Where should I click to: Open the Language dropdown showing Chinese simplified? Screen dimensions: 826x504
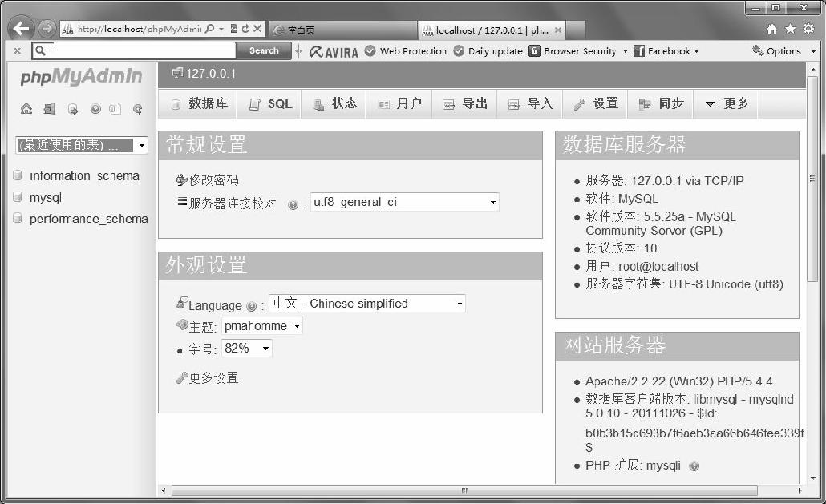point(367,304)
